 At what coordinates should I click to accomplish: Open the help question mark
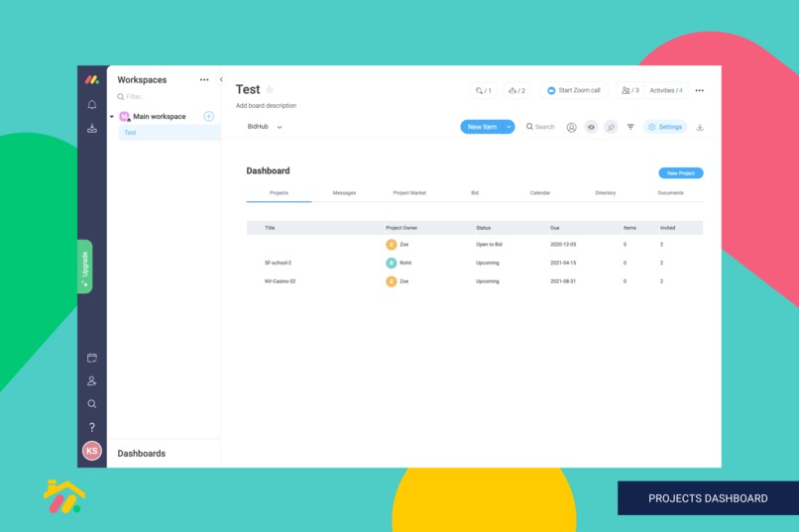tap(92, 427)
